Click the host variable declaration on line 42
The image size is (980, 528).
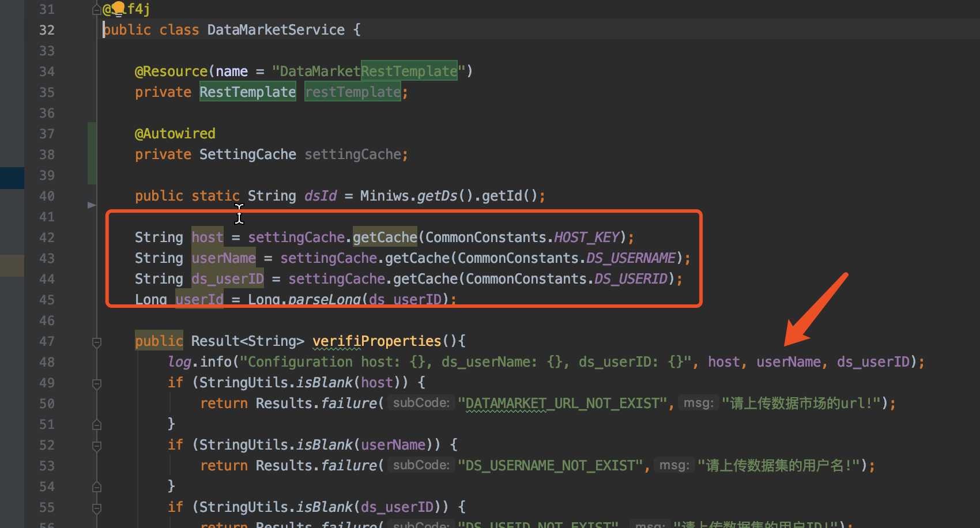pos(208,237)
